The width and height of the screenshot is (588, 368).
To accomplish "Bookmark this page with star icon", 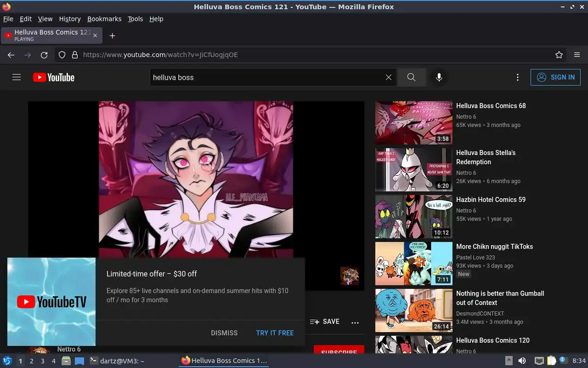I will [x=559, y=55].
